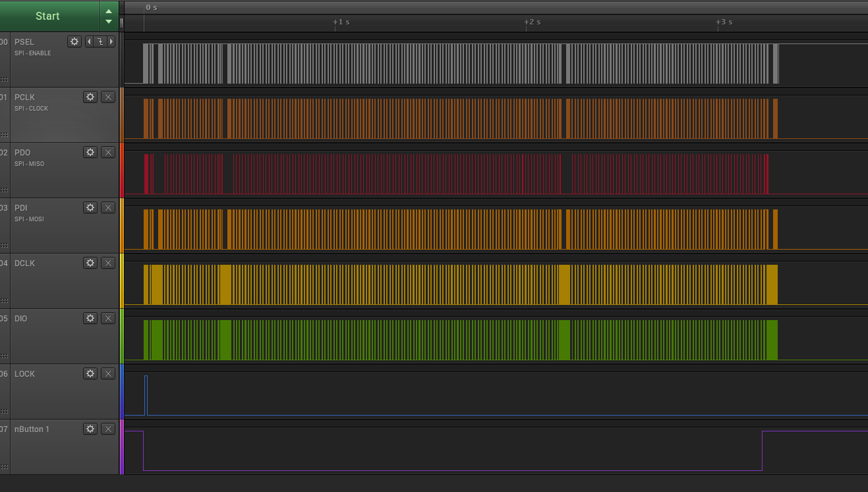
Task: Open DCLK channel settings gear
Action: (90, 263)
